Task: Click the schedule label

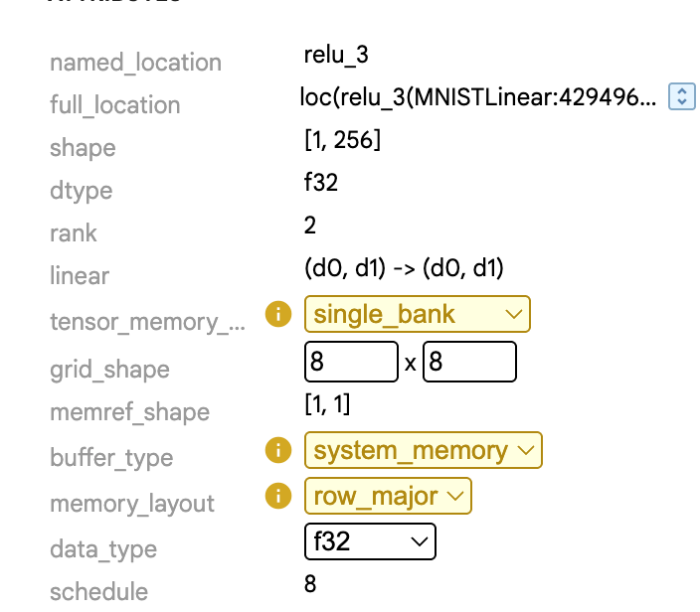Action: 99,592
